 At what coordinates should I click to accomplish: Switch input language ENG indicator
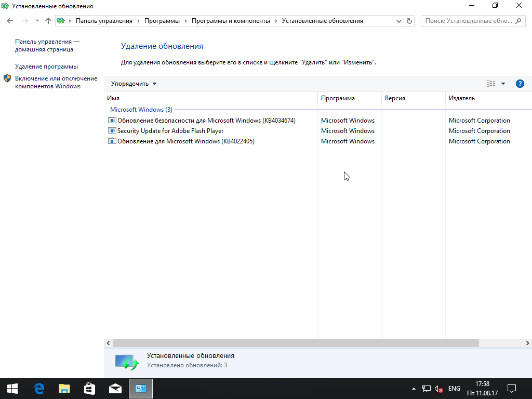(454, 389)
